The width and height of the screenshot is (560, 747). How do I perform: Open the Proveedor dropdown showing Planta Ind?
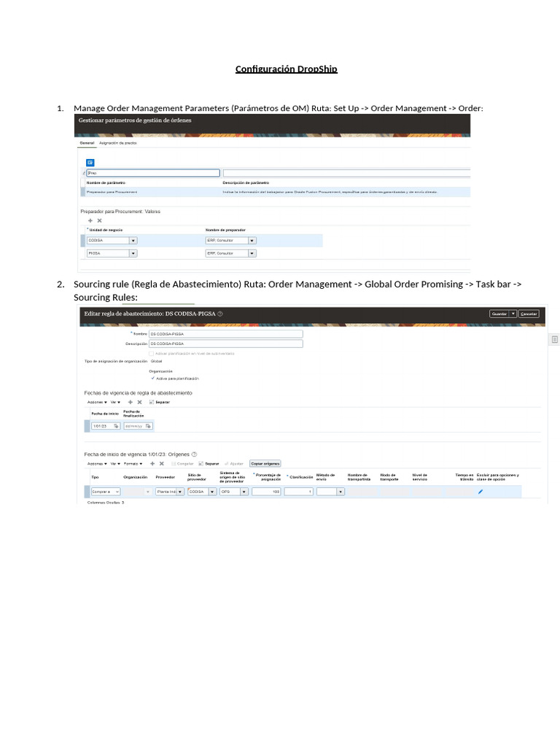180,492
